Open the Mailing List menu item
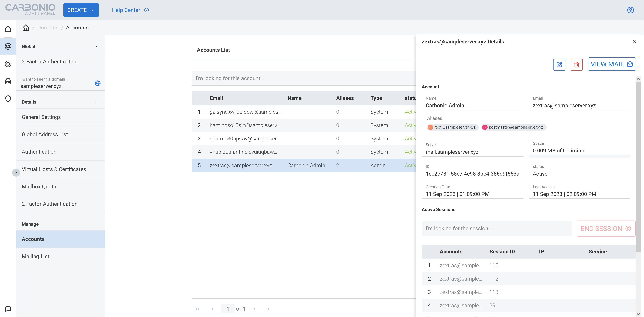The width and height of the screenshot is (644, 317). tap(35, 256)
